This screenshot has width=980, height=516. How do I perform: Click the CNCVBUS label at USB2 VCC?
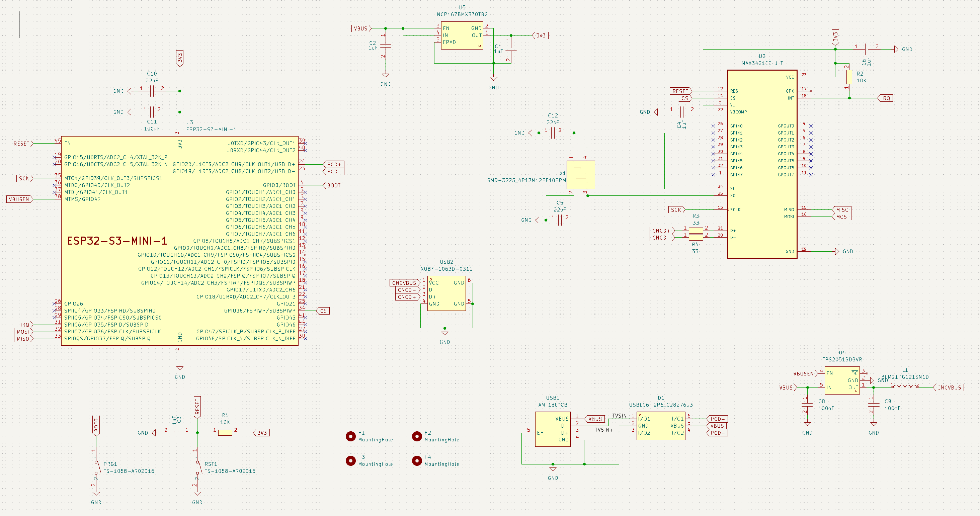pyautogui.click(x=405, y=283)
